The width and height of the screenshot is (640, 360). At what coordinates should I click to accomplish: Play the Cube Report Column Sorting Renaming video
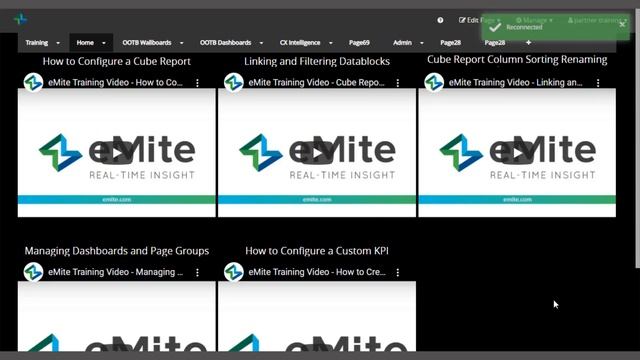(518, 153)
